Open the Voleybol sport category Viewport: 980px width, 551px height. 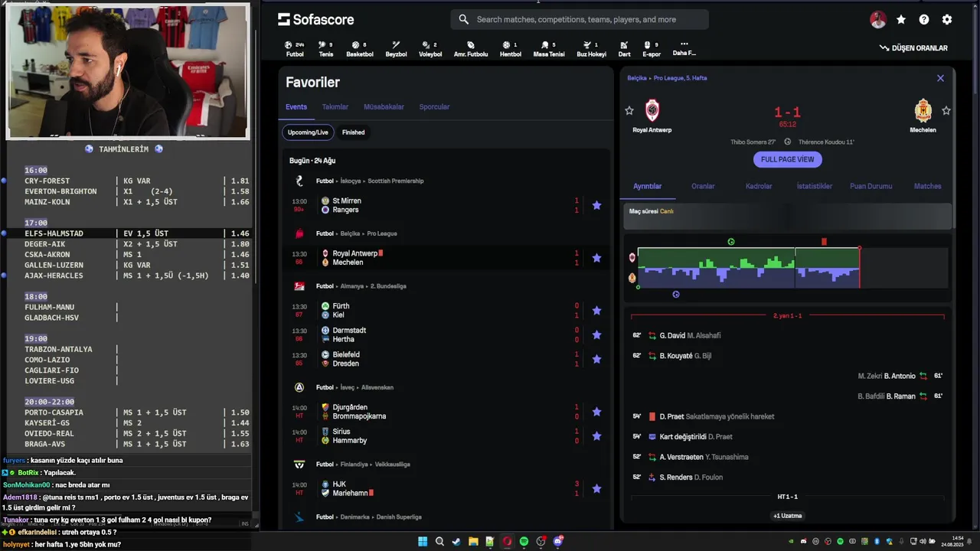[430, 49]
